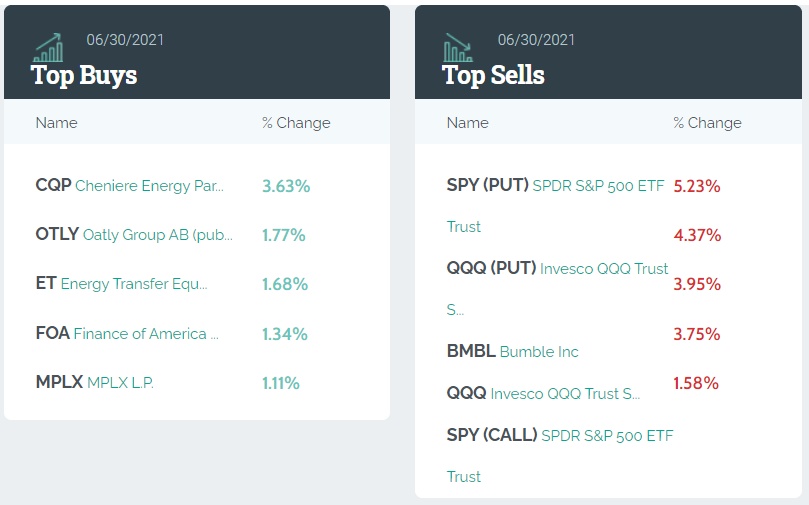The height and width of the screenshot is (505, 809).
Task: Open the OTLY Oatly Group AB link
Action: point(134,235)
